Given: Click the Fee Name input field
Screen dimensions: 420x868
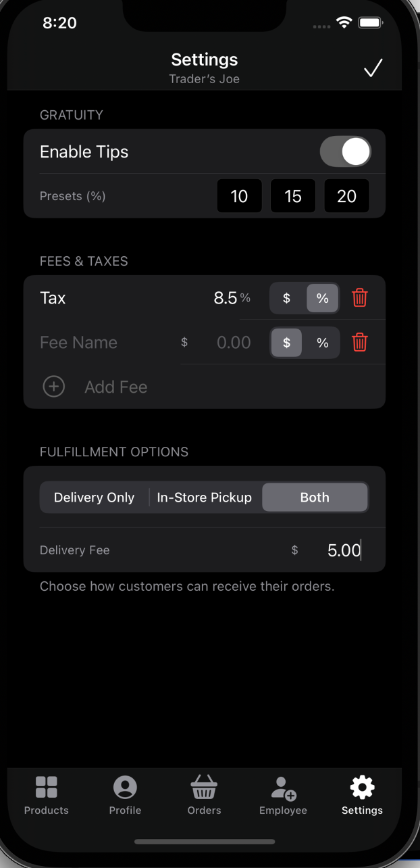Looking at the screenshot, I should pyautogui.click(x=78, y=343).
